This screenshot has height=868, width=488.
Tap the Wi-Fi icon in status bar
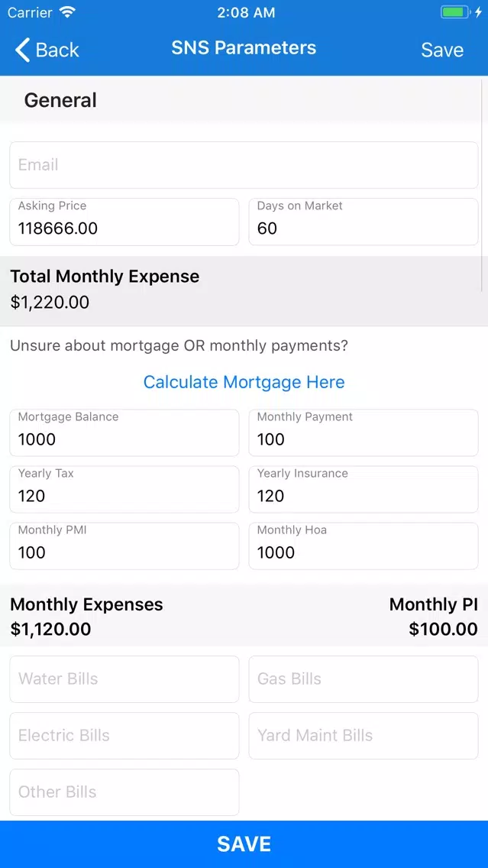pos(68,12)
